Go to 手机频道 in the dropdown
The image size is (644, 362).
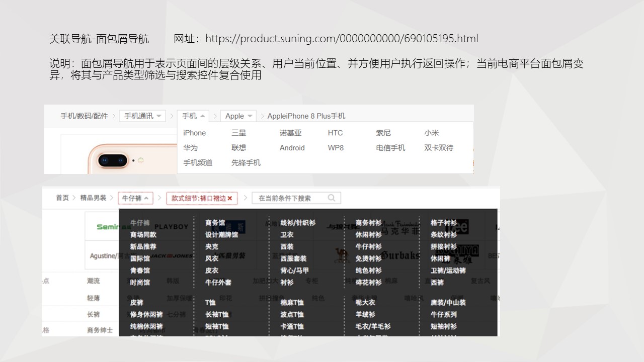pos(198,163)
